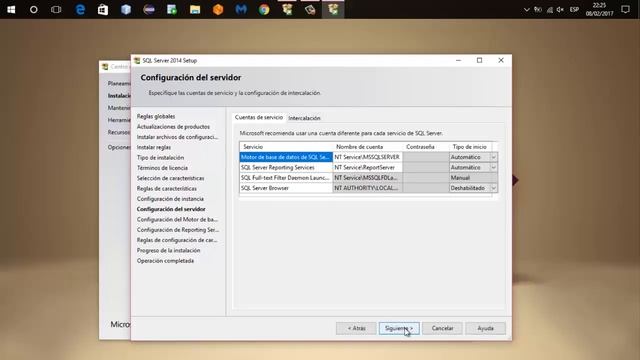Click the Cancelar button
This screenshot has width=640, height=360.
(442, 328)
